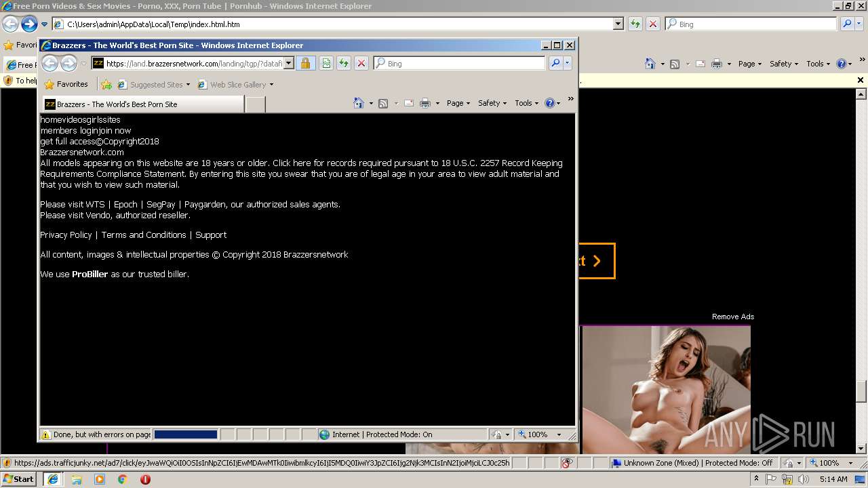This screenshot has height=488, width=868.
Task: Open Windows Media Player from the taskbar
Action: pyautogui.click(x=100, y=479)
